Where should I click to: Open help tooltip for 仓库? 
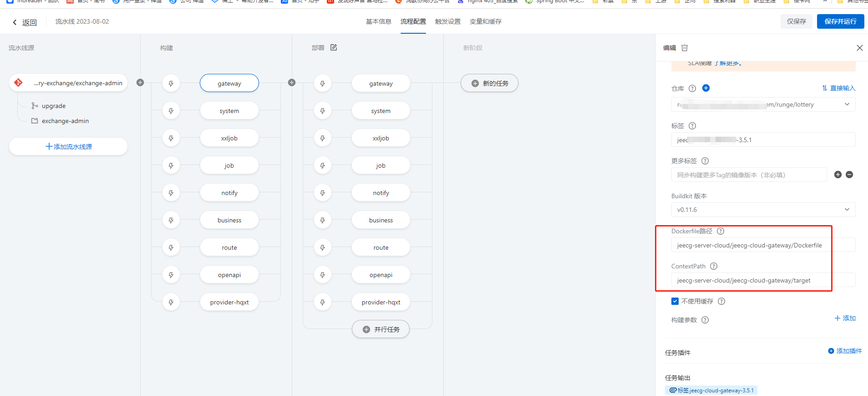[692, 88]
